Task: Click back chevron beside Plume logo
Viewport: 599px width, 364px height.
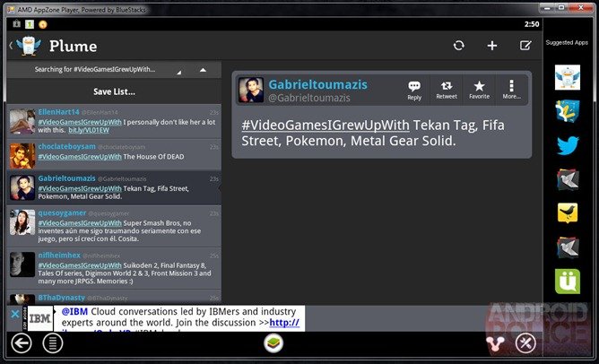Action: (x=11, y=46)
